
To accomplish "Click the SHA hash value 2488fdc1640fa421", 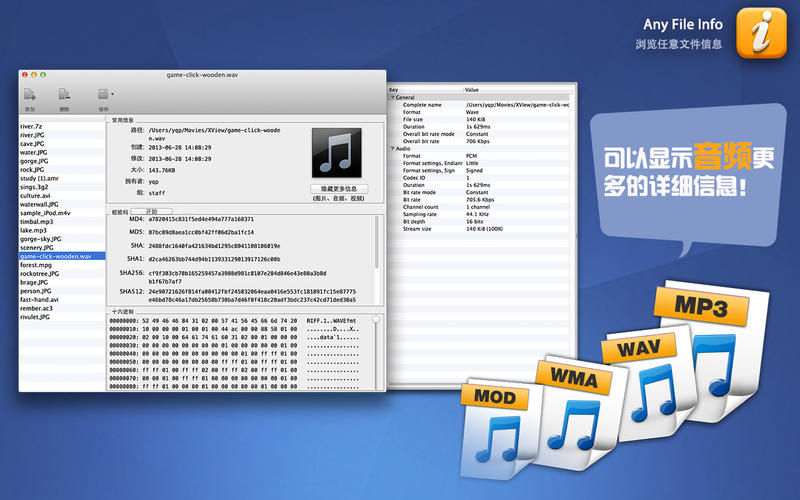I will point(214,246).
